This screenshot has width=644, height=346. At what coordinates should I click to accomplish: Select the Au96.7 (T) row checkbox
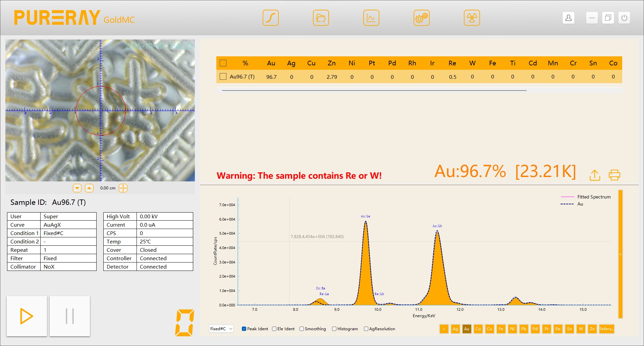click(x=223, y=77)
